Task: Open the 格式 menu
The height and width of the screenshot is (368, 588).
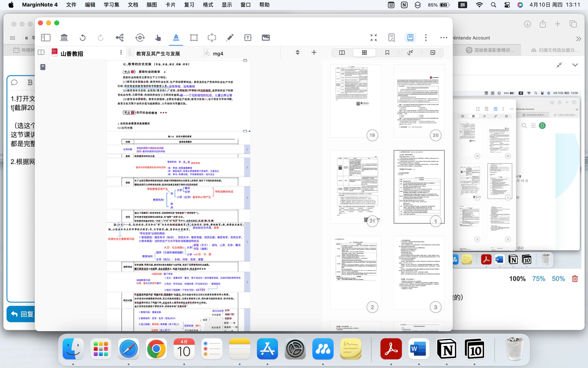Action: pos(208,5)
